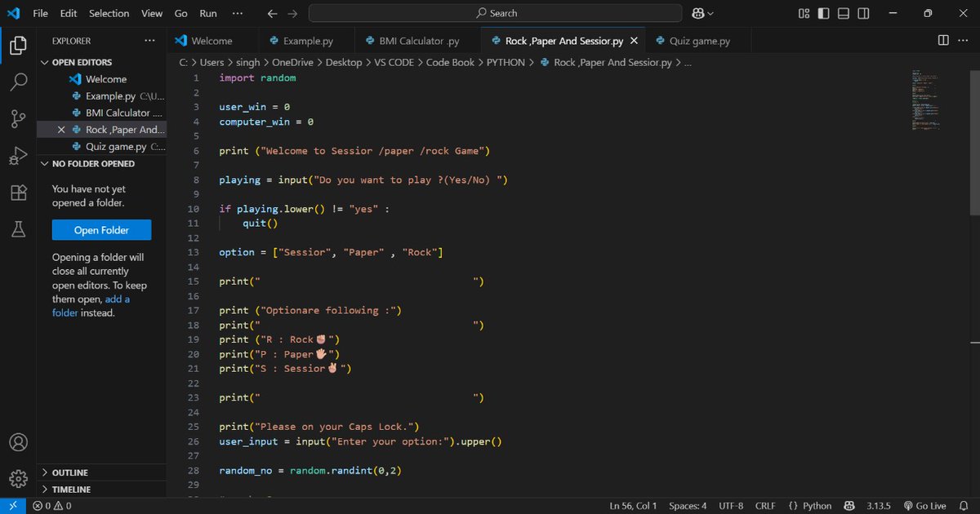This screenshot has height=514, width=980.
Task: Click VS Code logo in title bar
Action: click(x=13, y=13)
